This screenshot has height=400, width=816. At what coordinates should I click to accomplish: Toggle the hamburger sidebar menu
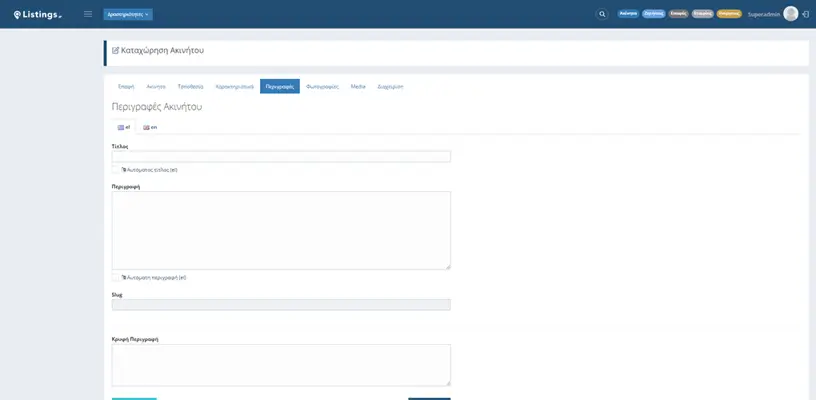click(x=88, y=14)
